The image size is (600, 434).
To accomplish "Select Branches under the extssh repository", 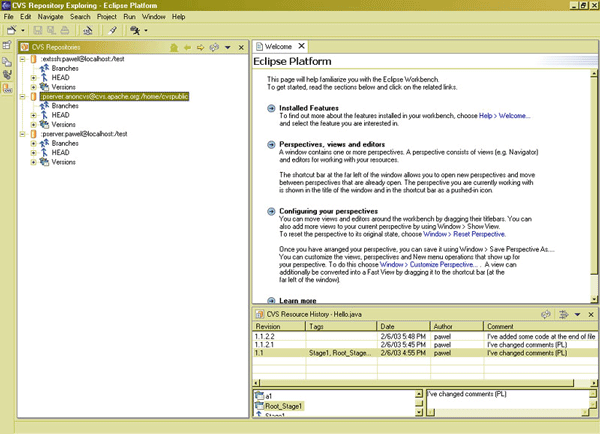I will tap(65, 68).
